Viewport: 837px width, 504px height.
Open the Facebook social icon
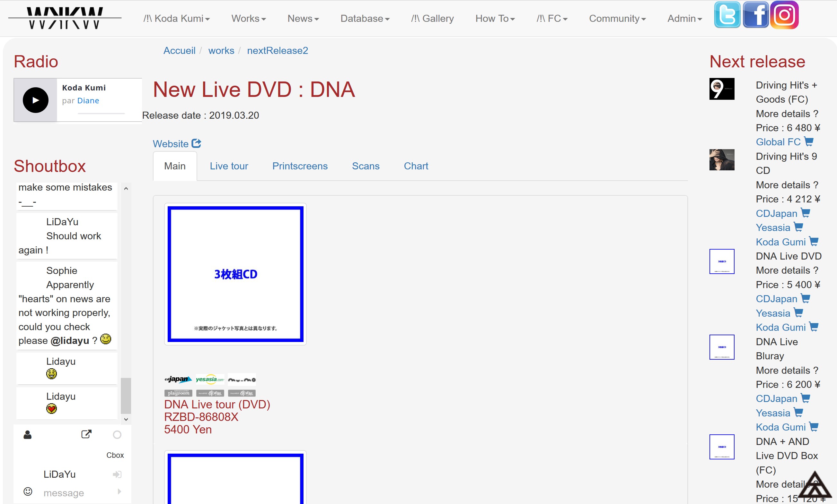tap(755, 15)
